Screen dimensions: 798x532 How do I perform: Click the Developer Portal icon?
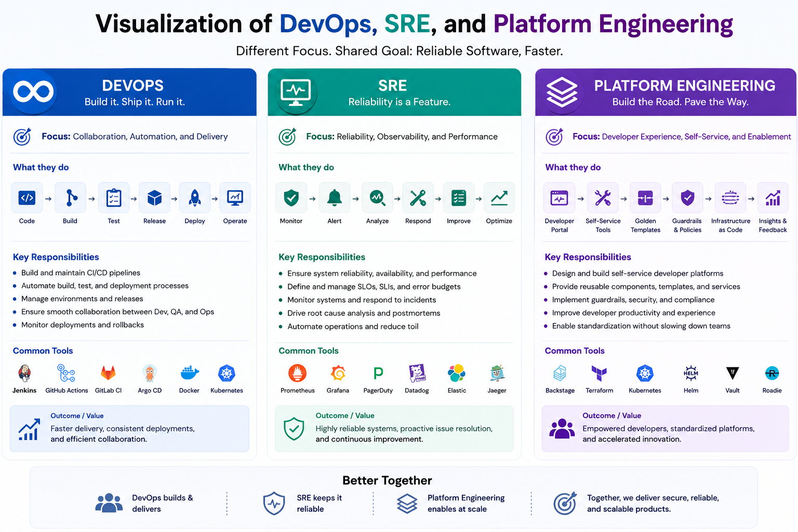(x=560, y=197)
